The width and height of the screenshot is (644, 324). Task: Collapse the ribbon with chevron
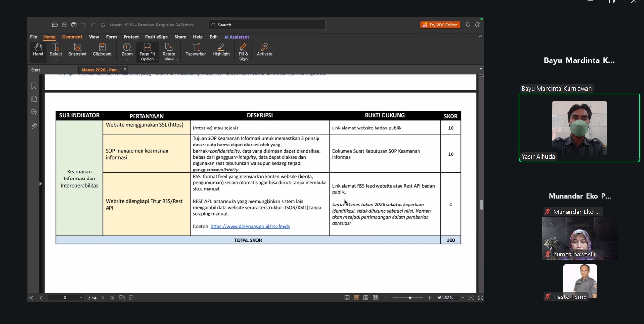(480, 37)
